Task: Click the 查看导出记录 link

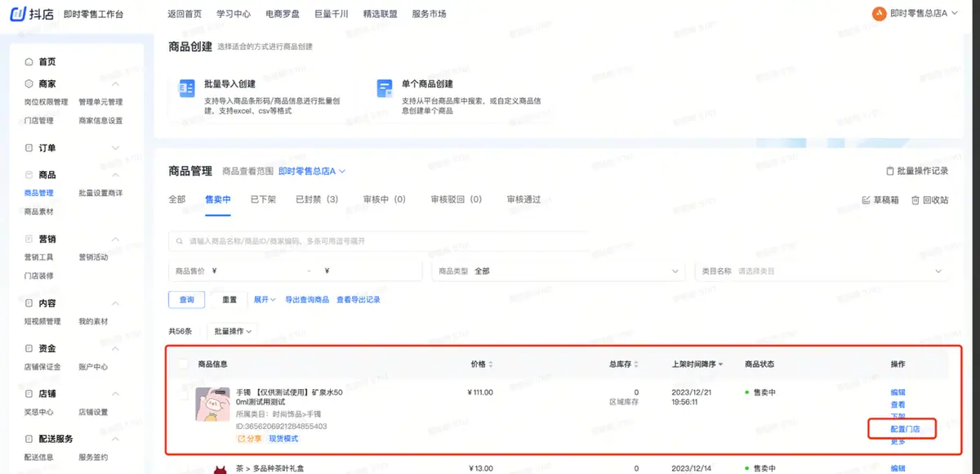Action: 359,300
